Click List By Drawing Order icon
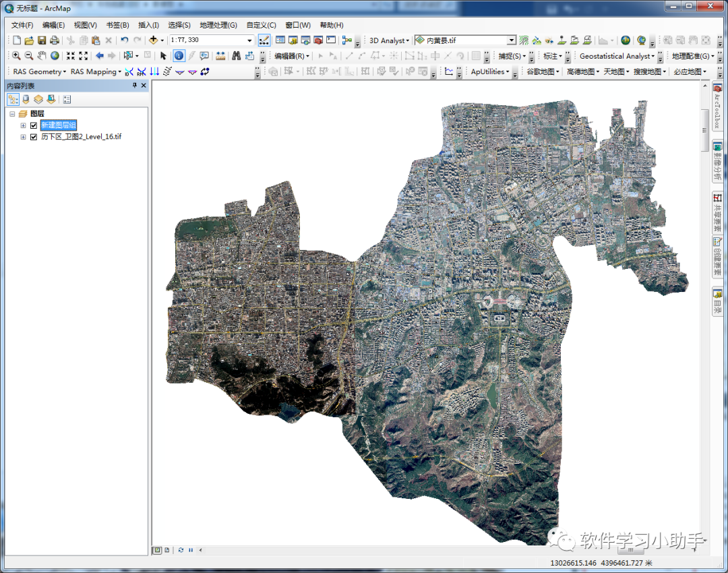Image resolution: width=728 pixels, height=573 pixels. pyautogui.click(x=13, y=99)
